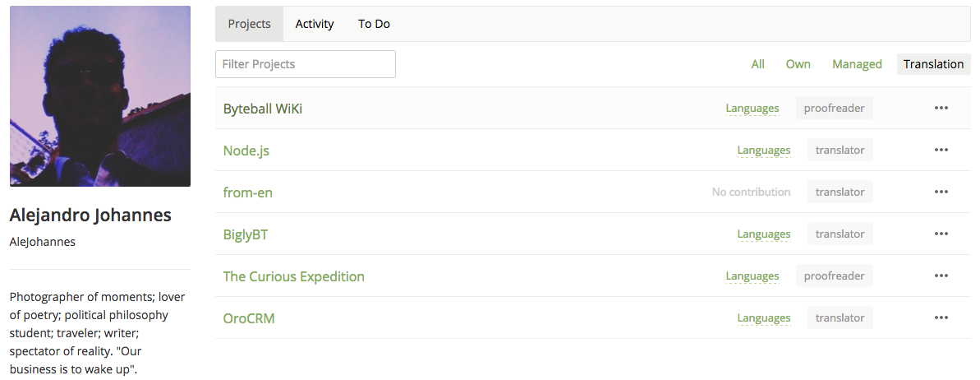Expand Languages for Byteball WiKi

pos(752,109)
